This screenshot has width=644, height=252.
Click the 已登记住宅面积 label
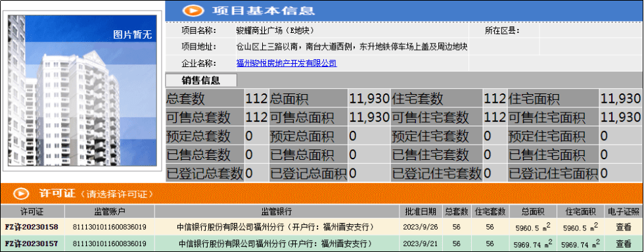pos(553,174)
